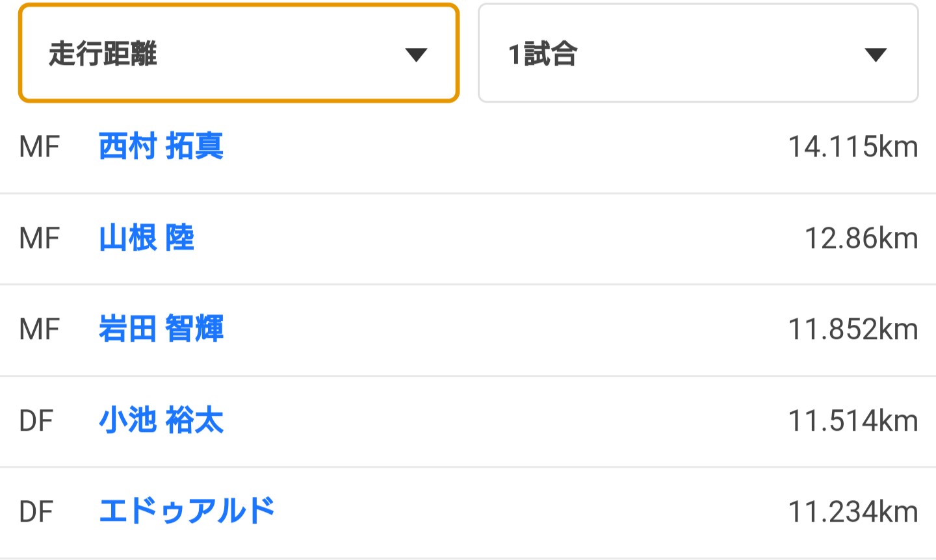Go to 岩田 智輝 player page
936x560 pixels.
tap(161, 329)
